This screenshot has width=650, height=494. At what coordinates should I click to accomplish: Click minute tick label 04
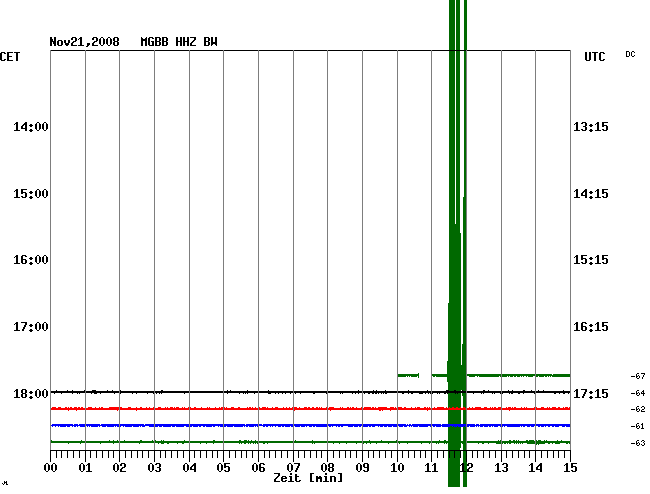click(x=189, y=468)
